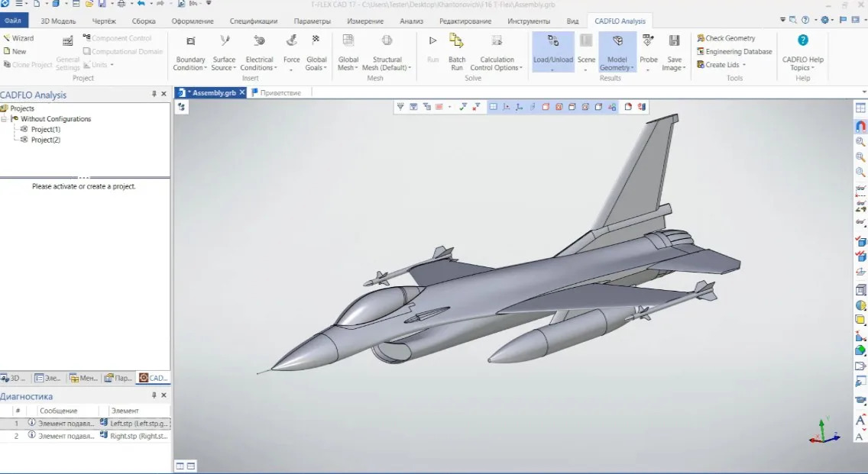Select Project(1) in the tree
The width and height of the screenshot is (868, 474).
pos(45,130)
